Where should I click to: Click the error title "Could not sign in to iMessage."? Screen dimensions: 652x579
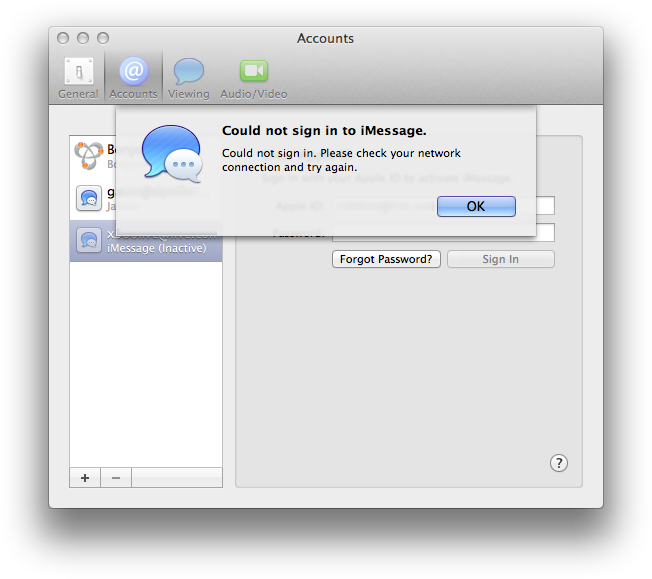pyautogui.click(x=324, y=131)
